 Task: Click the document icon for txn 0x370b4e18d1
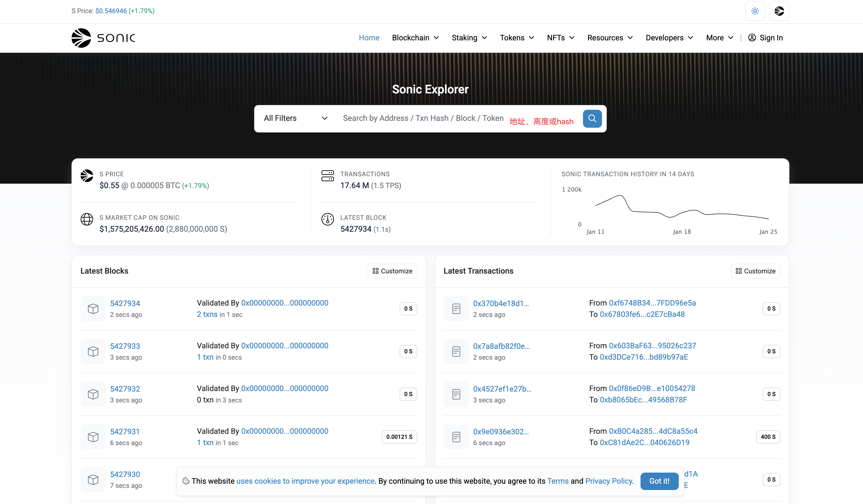[x=456, y=308]
